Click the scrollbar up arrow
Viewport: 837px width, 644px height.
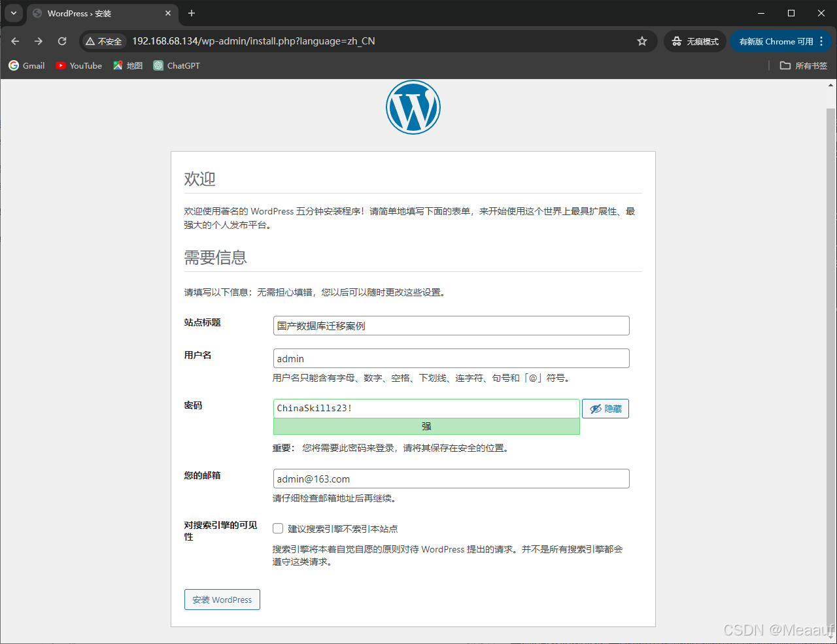pyautogui.click(x=831, y=86)
